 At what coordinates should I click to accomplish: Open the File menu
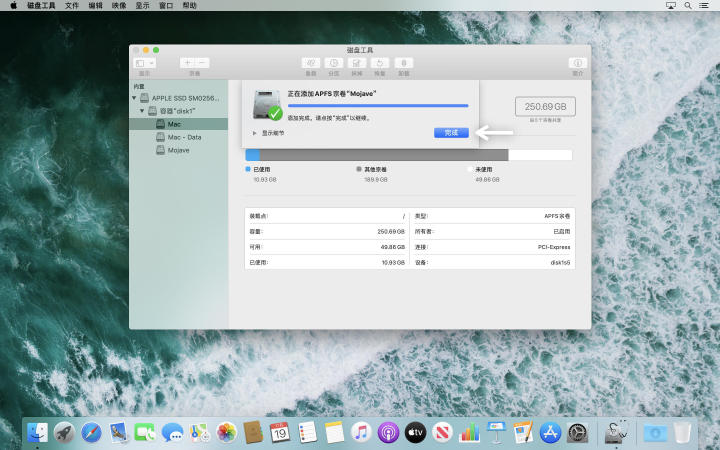(72, 6)
